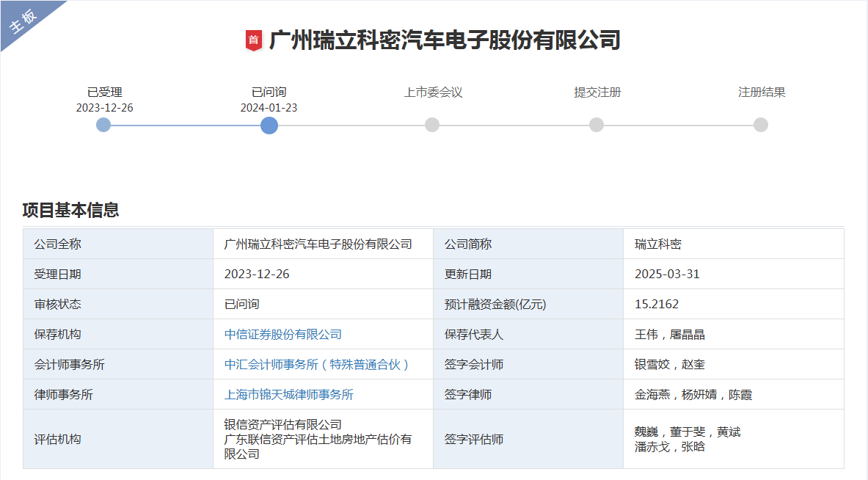868x480 pixels.
Task: Select the 提交注册 stage circle marker
Action: 597,125
